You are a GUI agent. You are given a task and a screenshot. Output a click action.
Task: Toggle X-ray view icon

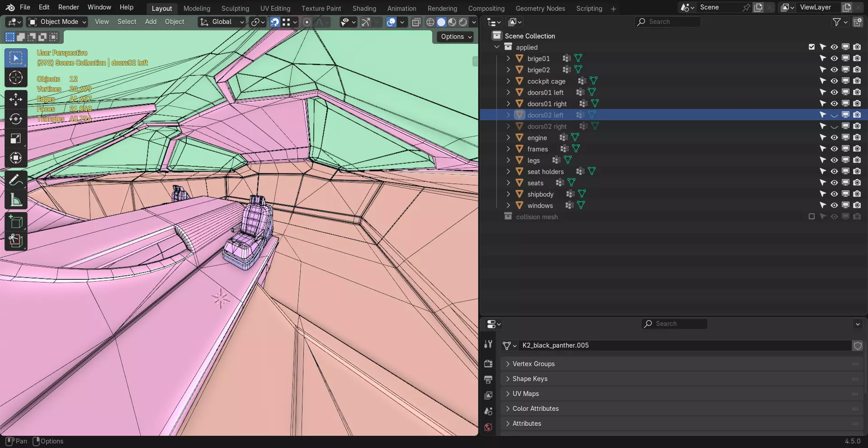416,22
